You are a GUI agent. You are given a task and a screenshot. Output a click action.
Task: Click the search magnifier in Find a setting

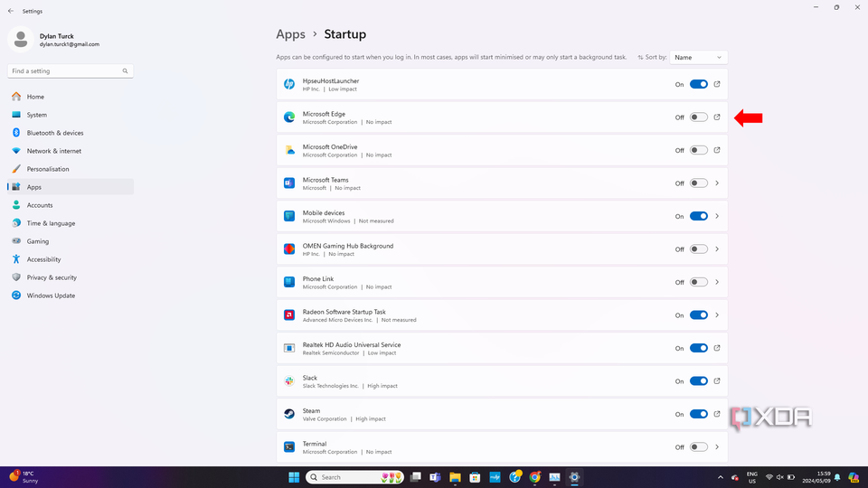(x=125, y=70)
